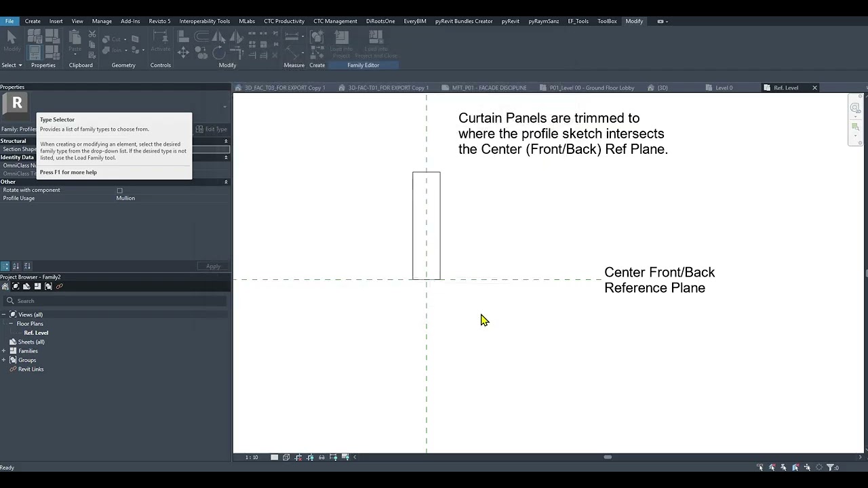Click the views cube icon in browser toolbar
This screenshot has width=868, height=488.
click(16, 286)
